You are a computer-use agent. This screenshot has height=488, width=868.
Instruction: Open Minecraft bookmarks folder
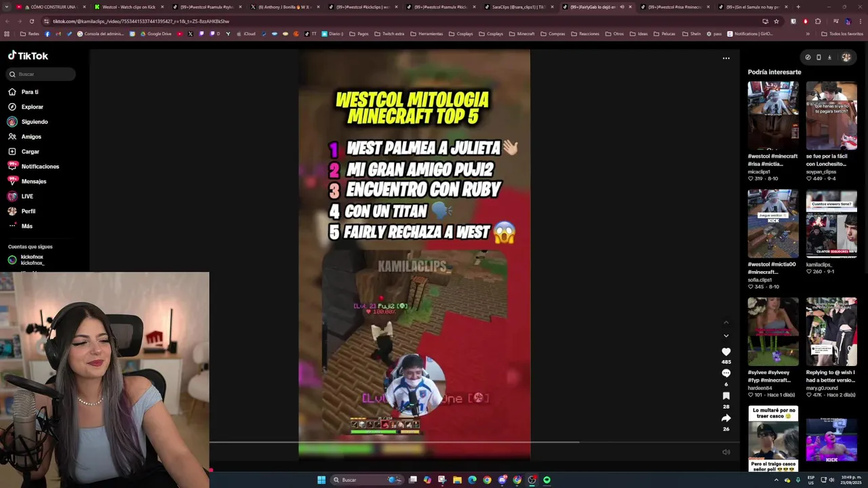521,33
